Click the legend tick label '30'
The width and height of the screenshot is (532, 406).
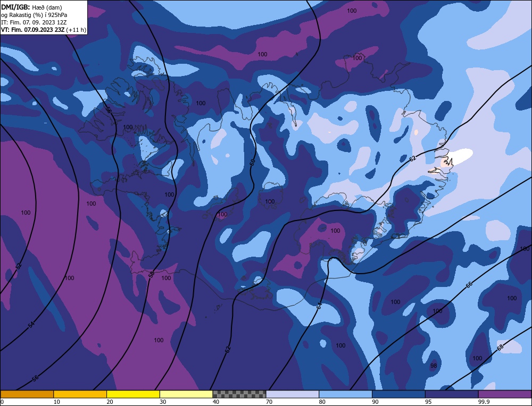point(163,402)
